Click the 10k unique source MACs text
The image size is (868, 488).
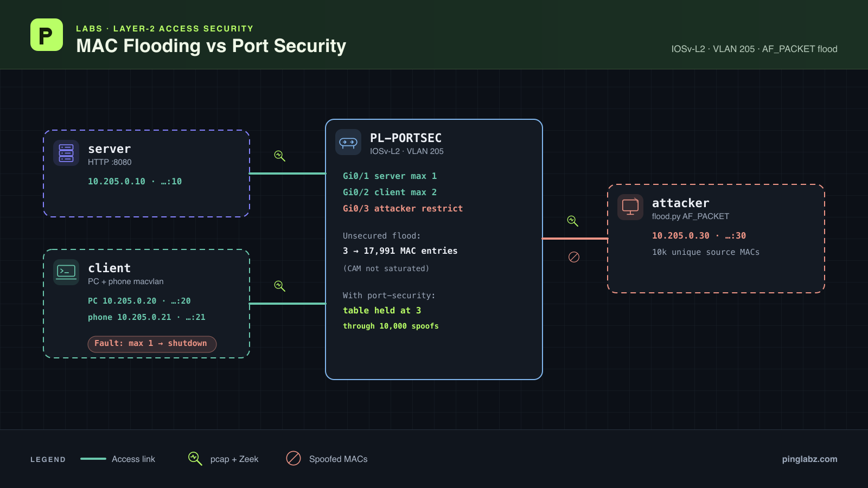(706, 252)
